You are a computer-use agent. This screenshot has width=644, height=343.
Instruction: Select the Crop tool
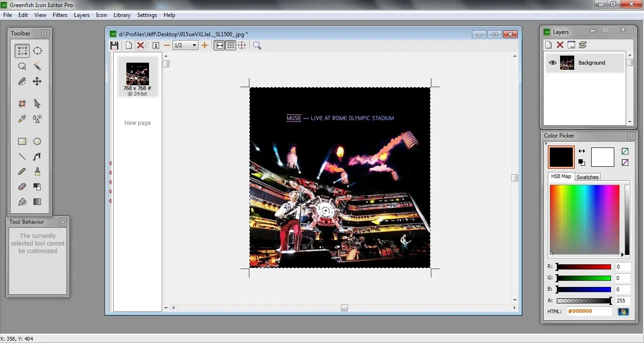(22, 104)
